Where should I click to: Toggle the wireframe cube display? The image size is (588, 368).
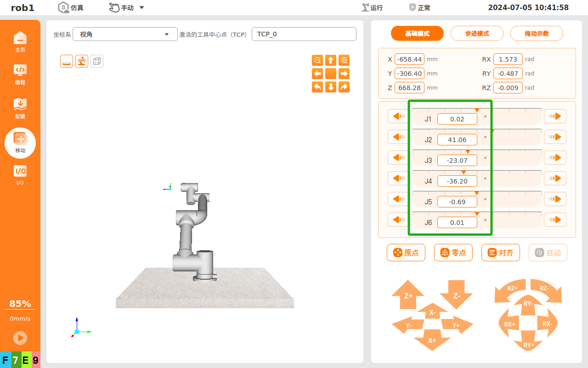pos(97,61)
